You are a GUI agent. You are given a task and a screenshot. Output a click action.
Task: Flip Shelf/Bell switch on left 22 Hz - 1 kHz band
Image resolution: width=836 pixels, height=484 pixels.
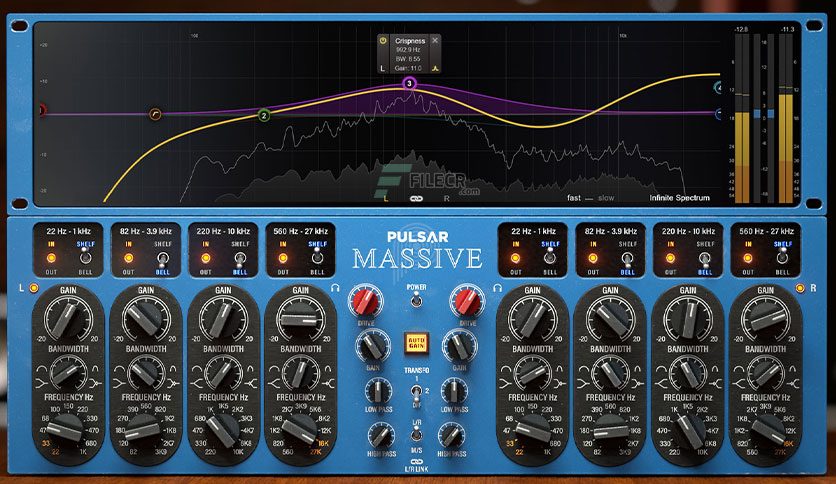[x=85, y=257]
